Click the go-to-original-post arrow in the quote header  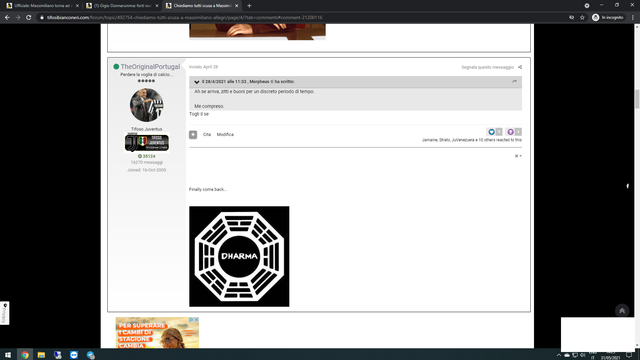pyautogui.click(x=514, y=82)
